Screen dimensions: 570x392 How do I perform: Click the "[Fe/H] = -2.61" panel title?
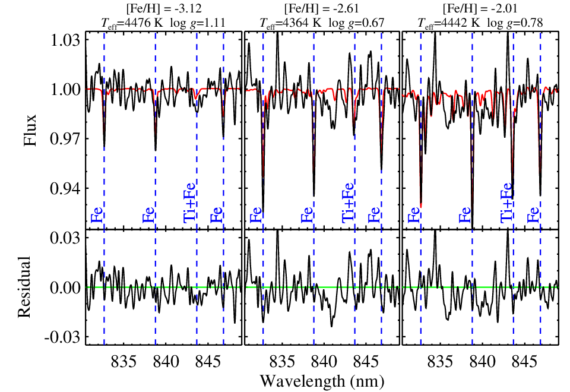(321, 8)
